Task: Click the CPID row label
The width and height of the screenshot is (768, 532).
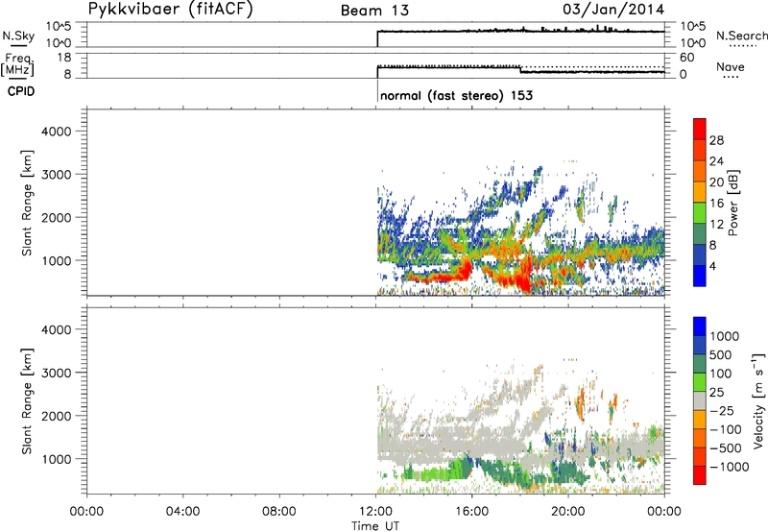Action: [21, 91]
